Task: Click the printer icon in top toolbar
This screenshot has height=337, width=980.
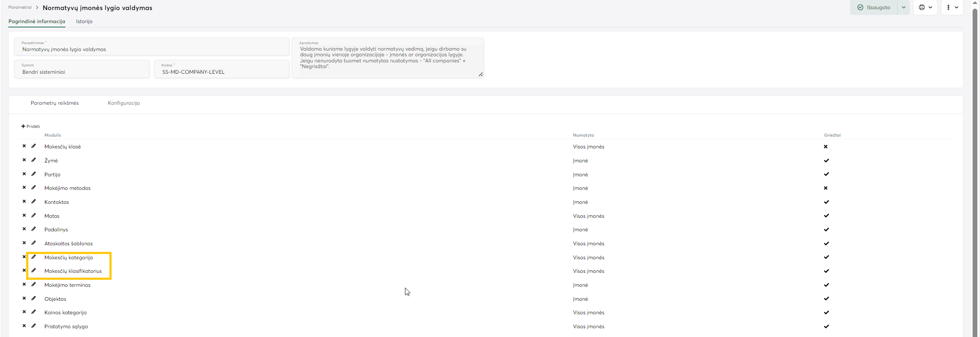Action: point(922,7)
